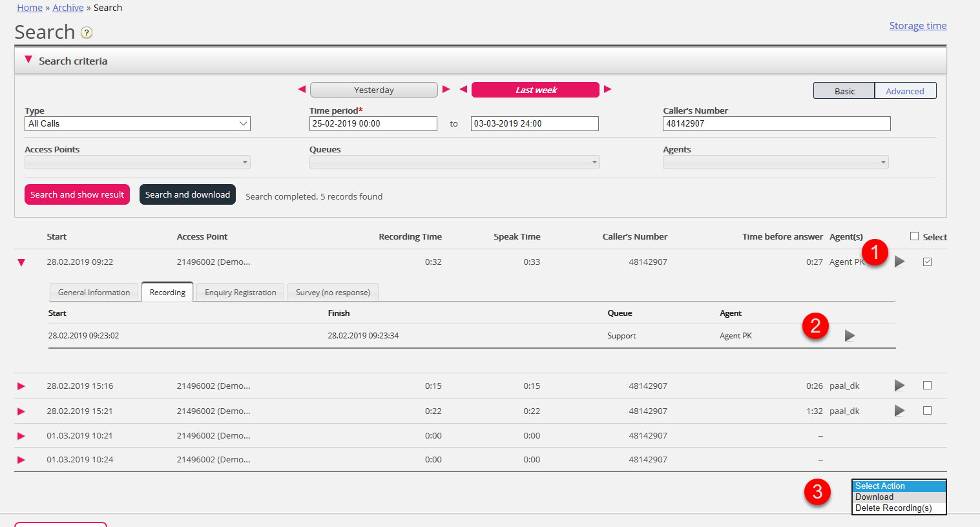980x527 pixels.
Task: Uncheck the 28.02.2019 09:22 row checkbox
Action: (927, 262)
